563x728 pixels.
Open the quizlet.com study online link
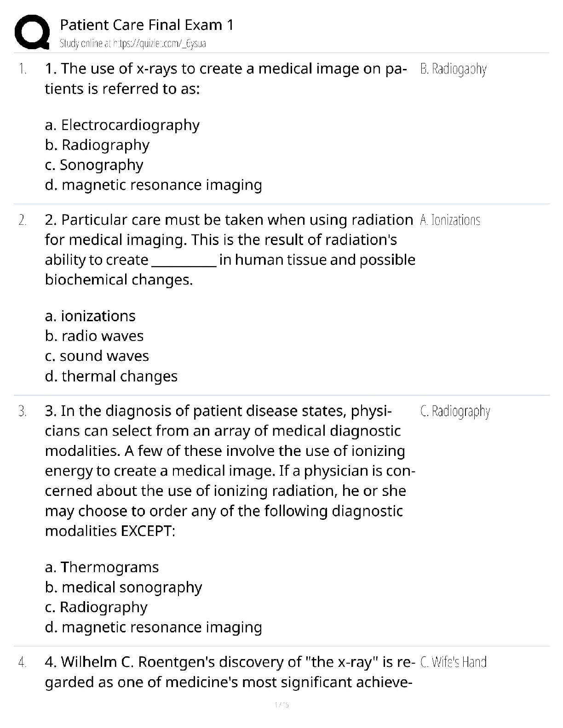pyautogui.click(x=133, y=44)
